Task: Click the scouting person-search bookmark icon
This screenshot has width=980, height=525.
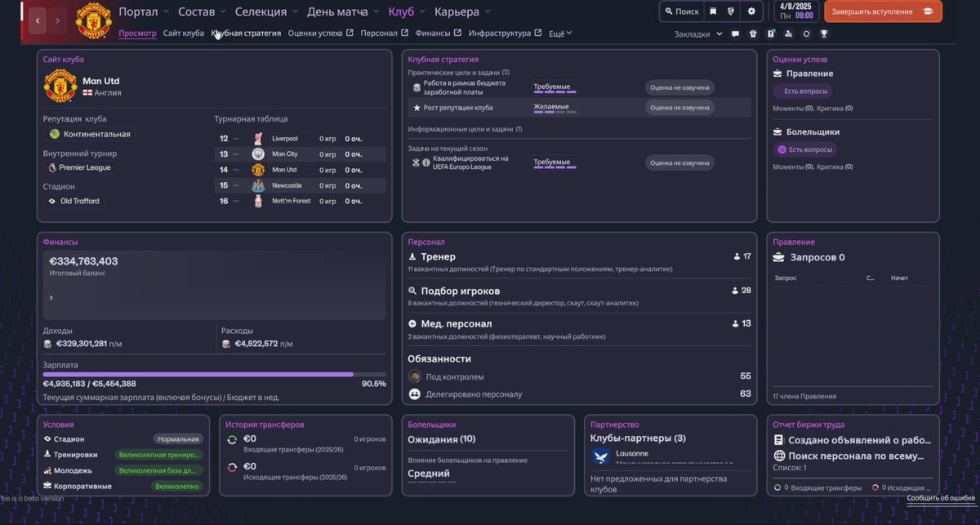Action: (788, 34)
